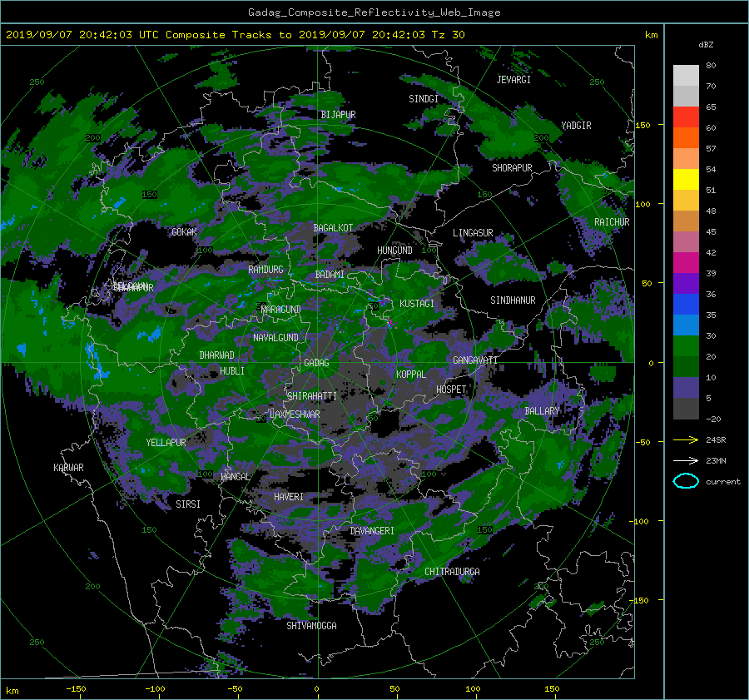This screenshot has width=749, height=700.
Task: Click the GOKAK city label
Action: coord(184,232)
